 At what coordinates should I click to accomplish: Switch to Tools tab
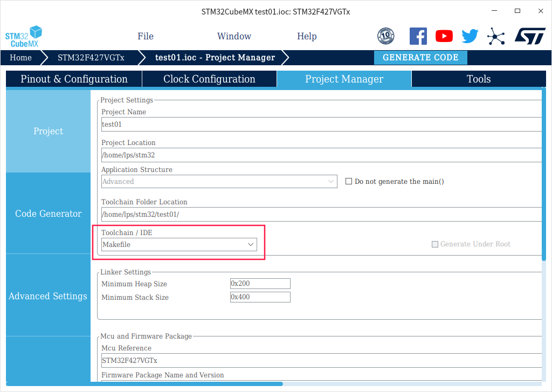click(x=479, y=79)
